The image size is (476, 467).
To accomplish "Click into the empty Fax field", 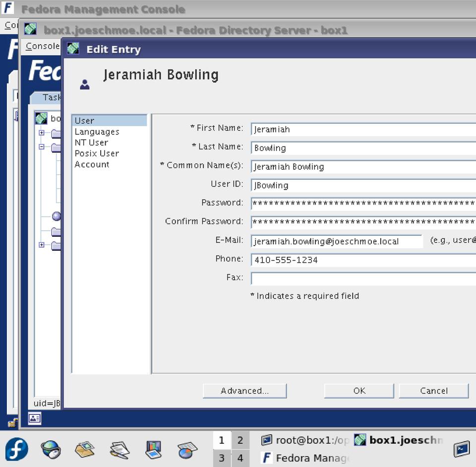I will coord(363,278).
